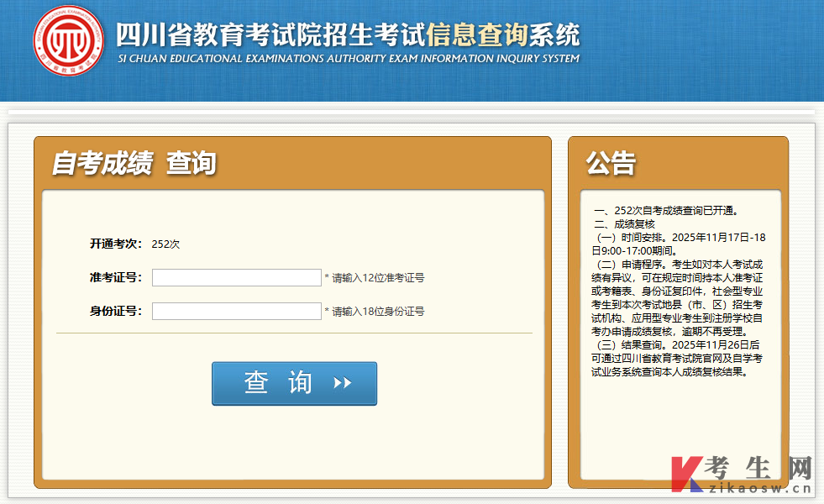
Task: Click the red circular examination authority logo
Action: [68, 40]
